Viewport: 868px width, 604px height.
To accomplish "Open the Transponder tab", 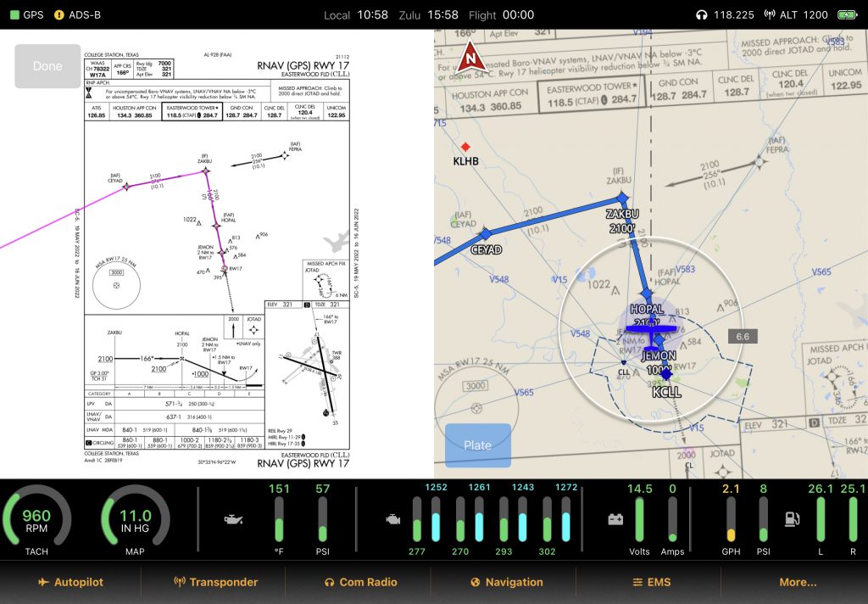I will pos(216,582).
